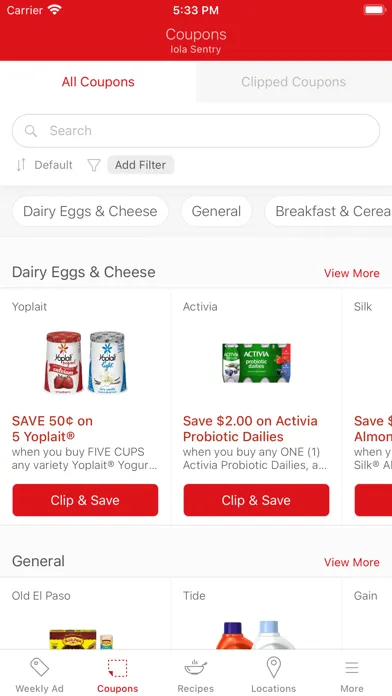Select the Dairy Eggs & Cheese chip
The height and width of the screenshot is (696, 392).
pos(90,211)
